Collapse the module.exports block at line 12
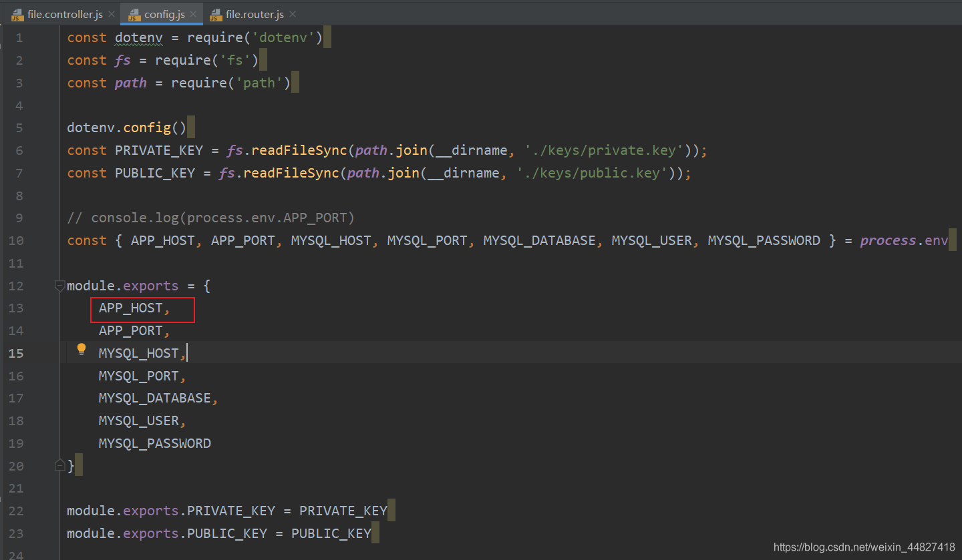This screenshot has width=962, height=560. coord(59,286)
